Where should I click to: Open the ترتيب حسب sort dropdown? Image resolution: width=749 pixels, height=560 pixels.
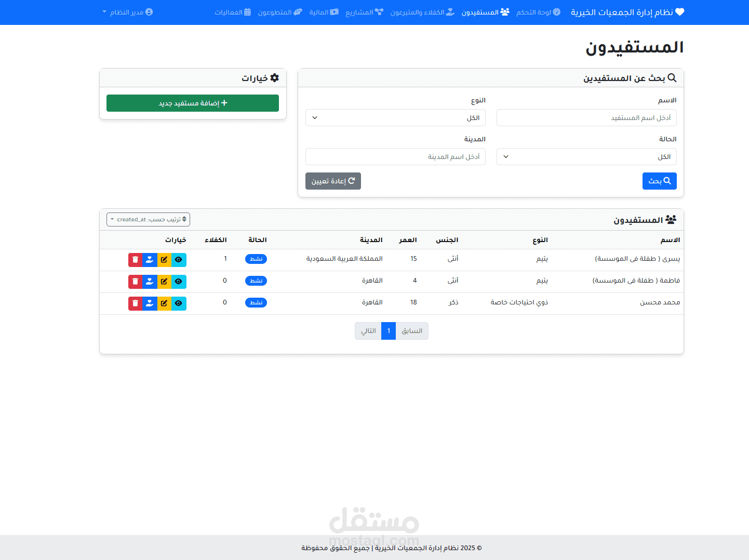[148, 219]
